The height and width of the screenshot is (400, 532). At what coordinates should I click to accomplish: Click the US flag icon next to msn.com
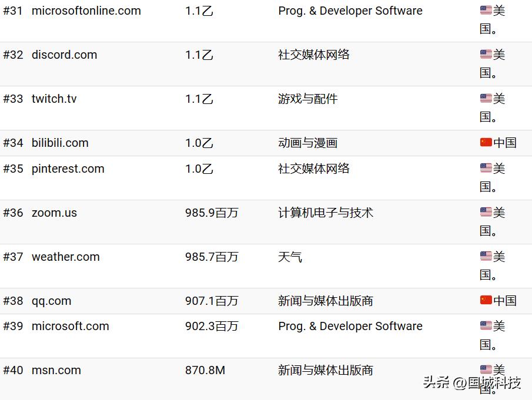[484, 369]
